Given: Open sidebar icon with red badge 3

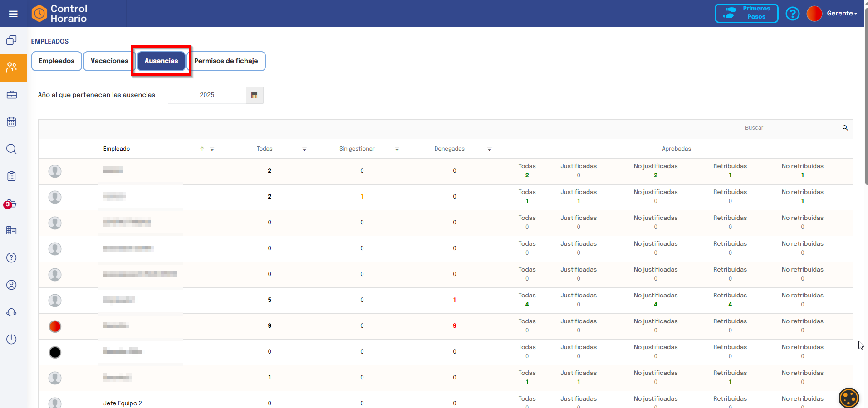Looking at the screenshot, I should click(10, 204).
